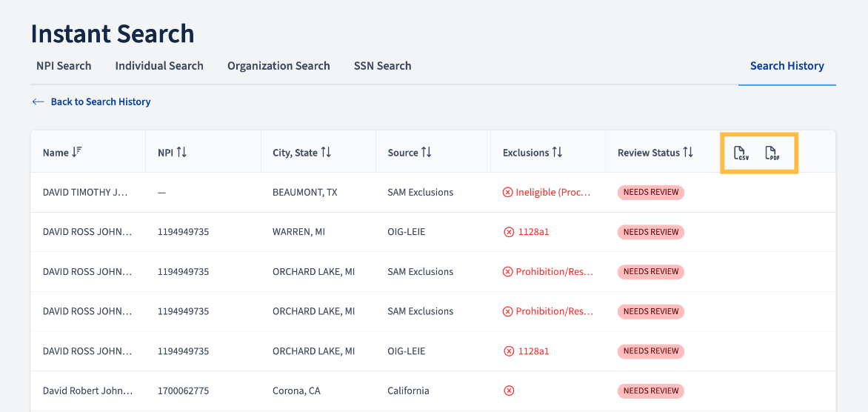Viewport: 868px width, 412px height.
Task: Open the NPI Search tab
Action: [64, 66]
